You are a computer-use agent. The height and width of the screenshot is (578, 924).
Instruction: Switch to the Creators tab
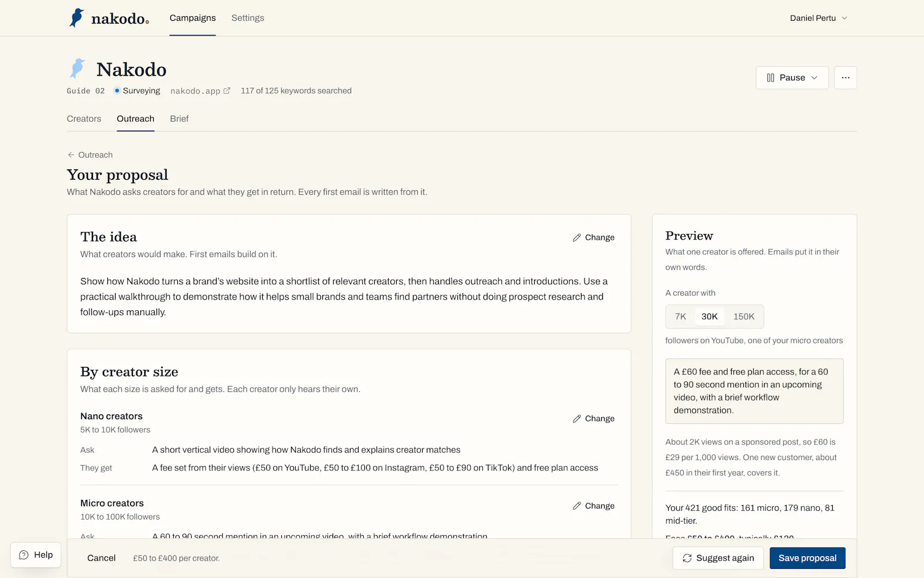click(84, 118)
